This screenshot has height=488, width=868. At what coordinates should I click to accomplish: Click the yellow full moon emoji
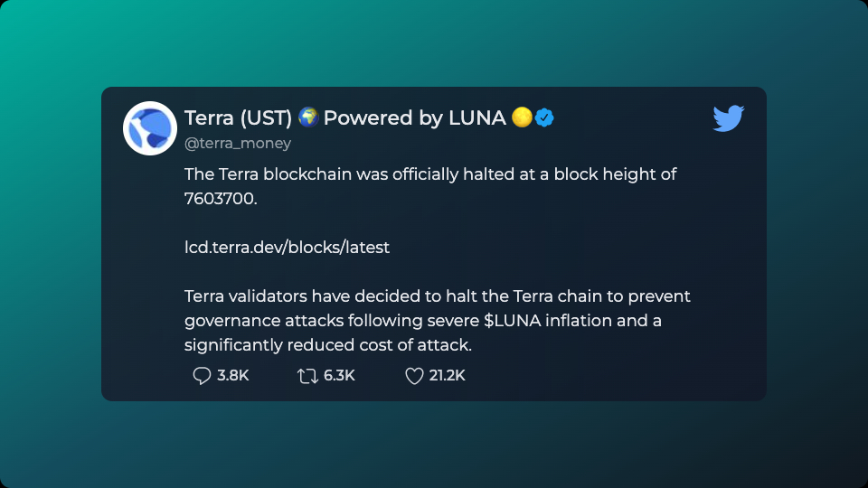522,117
